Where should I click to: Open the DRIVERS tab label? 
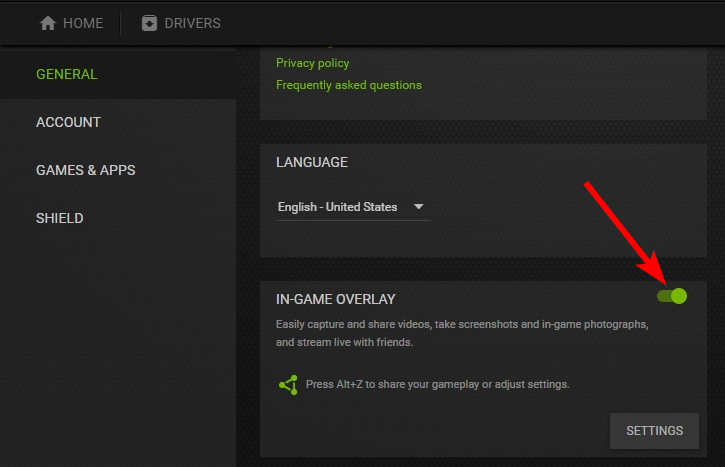192,23
